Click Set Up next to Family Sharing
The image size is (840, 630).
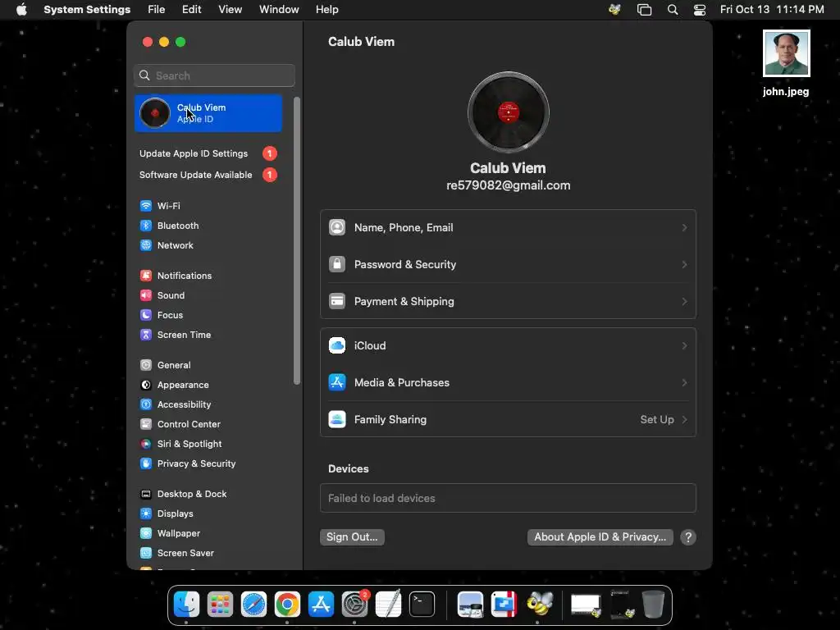tap(657, 419)
